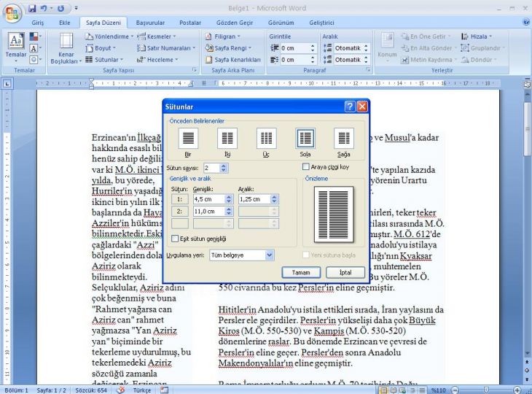Switch to the Postalar tab
This screenshot has width=532, height=394.
pos(190,23)
